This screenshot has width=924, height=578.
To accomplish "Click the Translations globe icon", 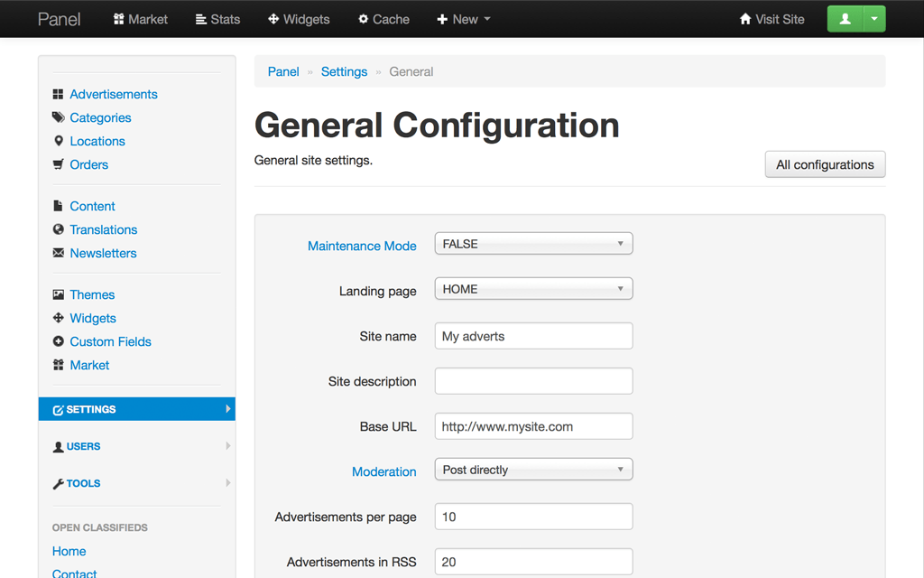I will [58, 229].
